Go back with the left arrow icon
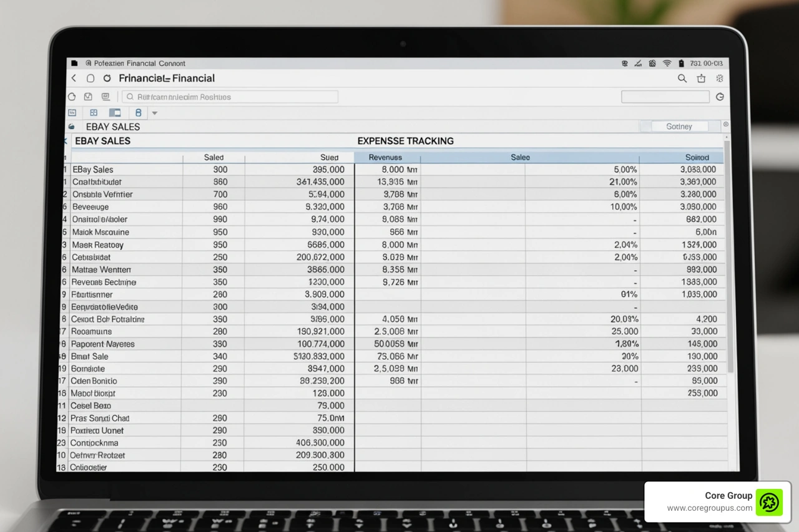Viewport: 799px width, 532px height. 74,79
